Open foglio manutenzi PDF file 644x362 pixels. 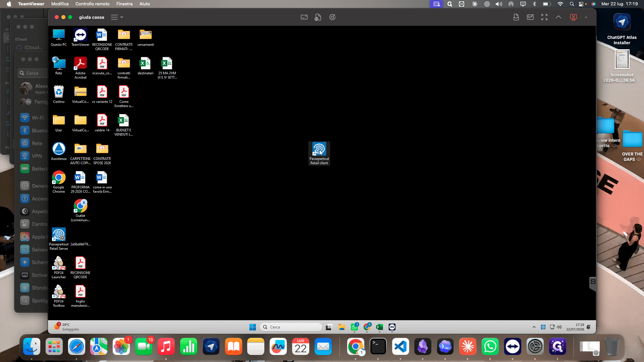point(80,296)
